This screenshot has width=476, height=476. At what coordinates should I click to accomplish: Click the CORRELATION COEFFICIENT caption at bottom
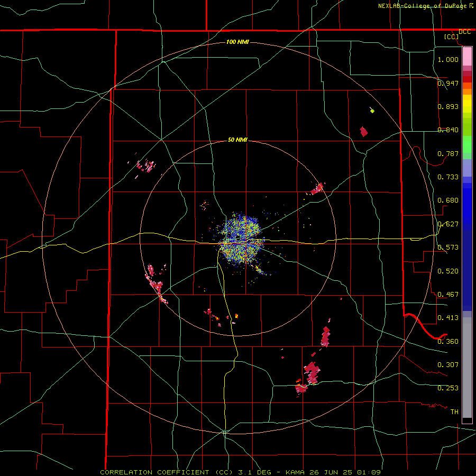[241, 472]
